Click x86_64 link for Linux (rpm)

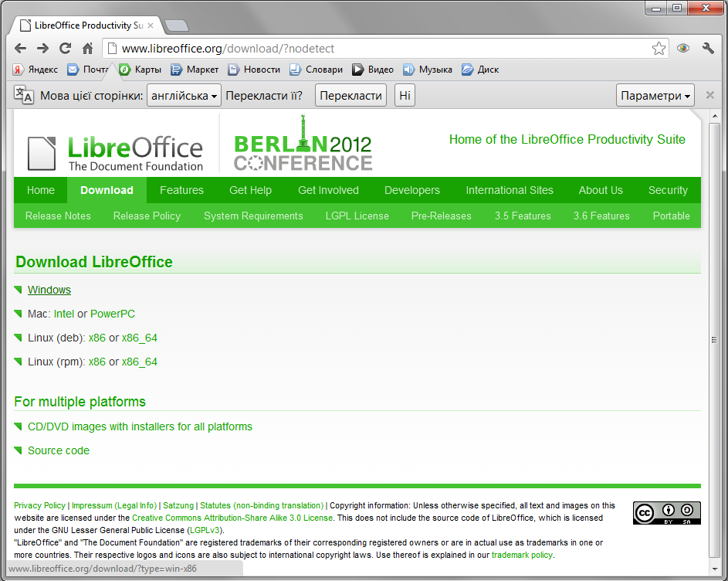pyautogui.click(x=139, y=362)
